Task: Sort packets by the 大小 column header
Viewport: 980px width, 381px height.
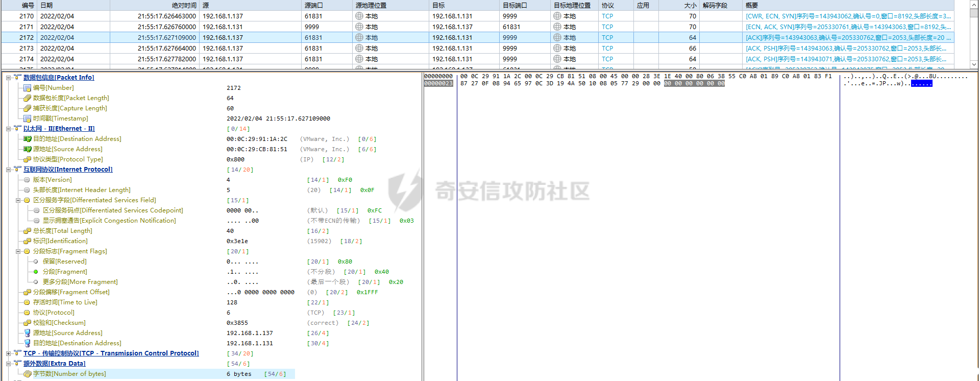Action: (x=679, y=5)
